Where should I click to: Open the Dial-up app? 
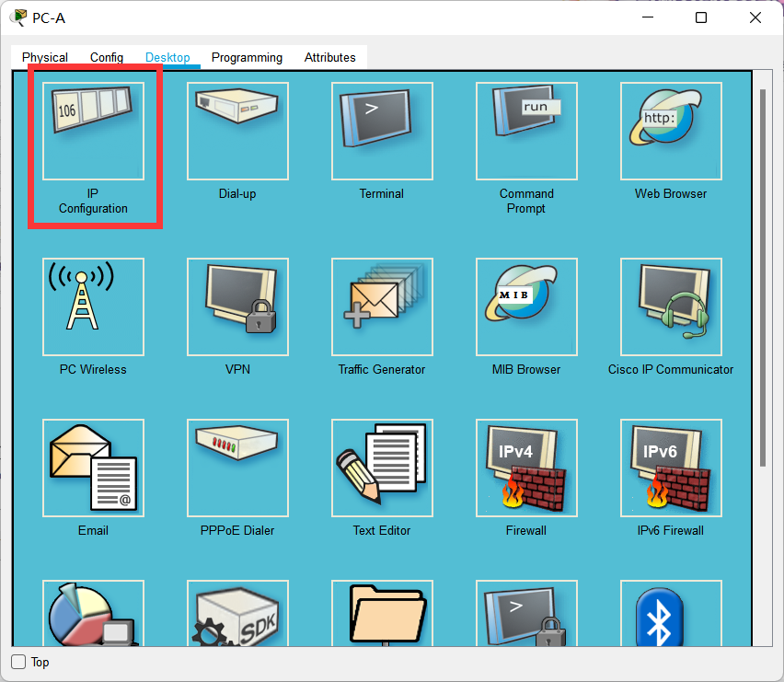[238, 131]
